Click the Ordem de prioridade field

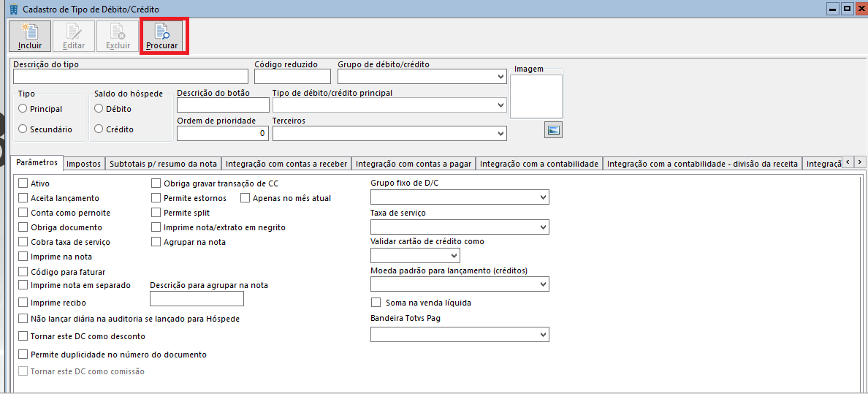[x=223, y=134]
